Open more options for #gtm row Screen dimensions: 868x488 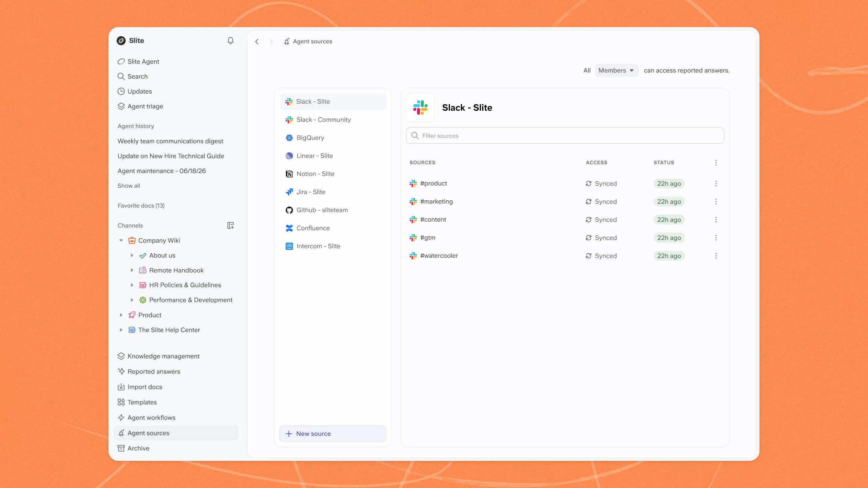[716, 238]
